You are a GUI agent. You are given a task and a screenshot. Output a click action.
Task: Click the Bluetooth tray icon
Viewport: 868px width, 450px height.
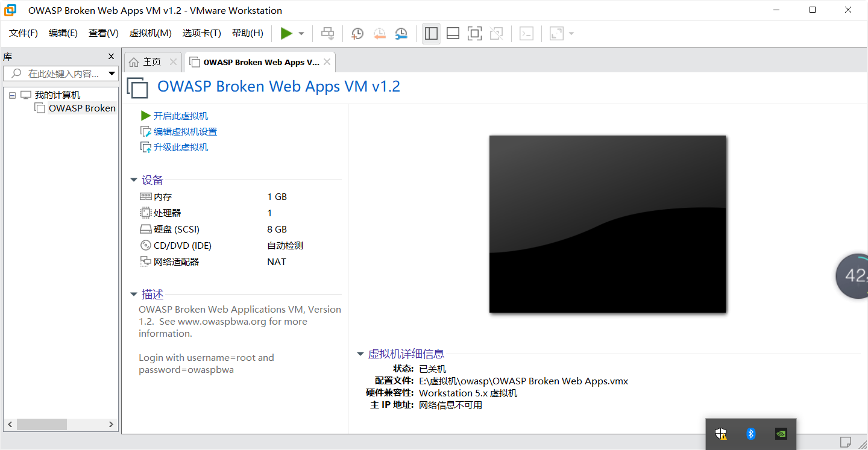tap(751, 434)
